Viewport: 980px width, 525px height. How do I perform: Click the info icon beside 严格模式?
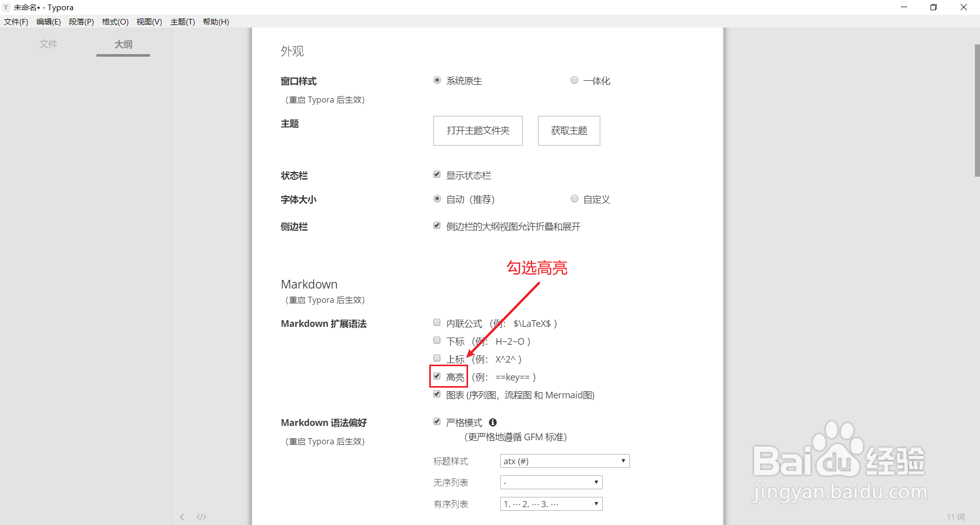click(493, 422)
